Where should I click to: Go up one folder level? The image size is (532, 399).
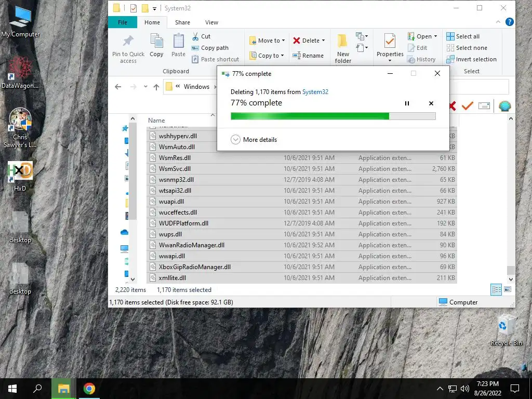tap(156, 87)
